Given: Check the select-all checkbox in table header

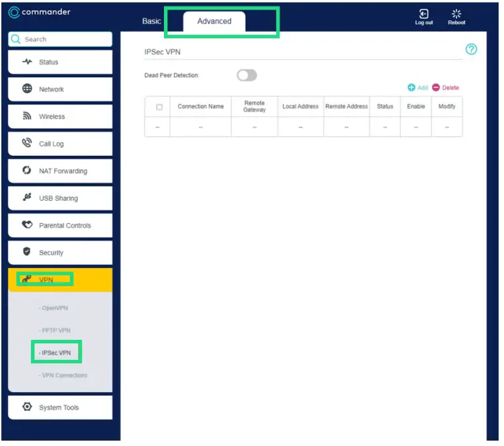Looking at the screenshot, I should tap(159, 107).
